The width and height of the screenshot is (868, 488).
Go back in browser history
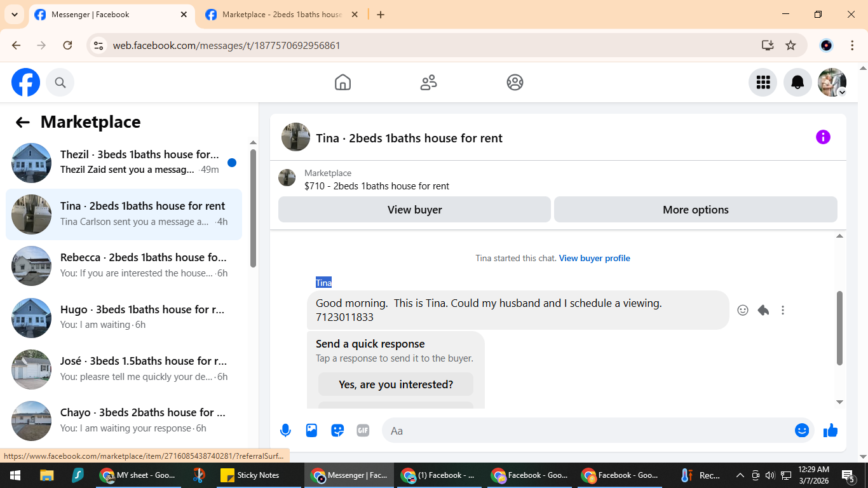[x=17, y=45]
